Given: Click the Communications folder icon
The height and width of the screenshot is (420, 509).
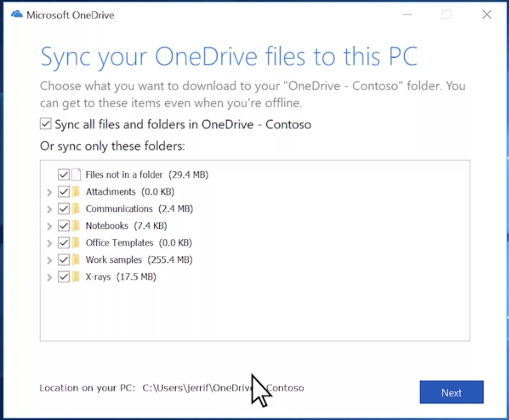Looking at the screenshot, I should (76, 209).
